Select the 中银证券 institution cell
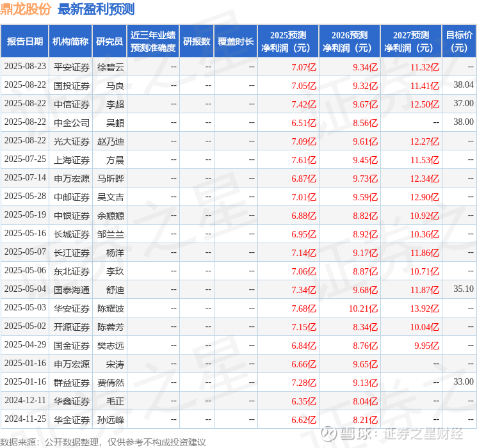The image size is (477, 448). pos(72,216)
